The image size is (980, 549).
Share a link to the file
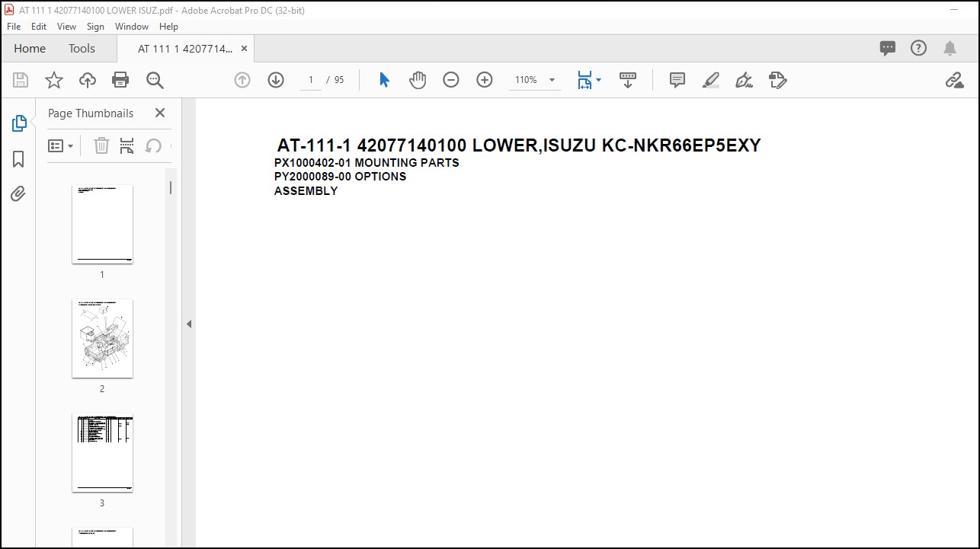pyautogui.click(x=954, y=80)
